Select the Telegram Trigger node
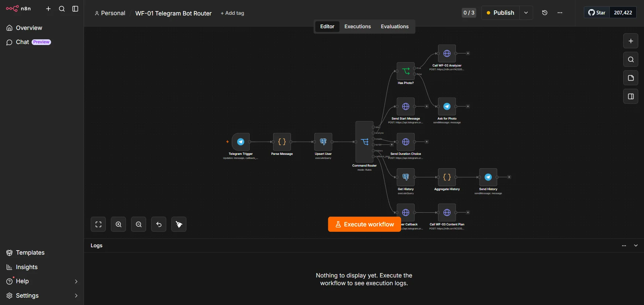This screenshot has width=644, height=305. click(x=241, y=142)
